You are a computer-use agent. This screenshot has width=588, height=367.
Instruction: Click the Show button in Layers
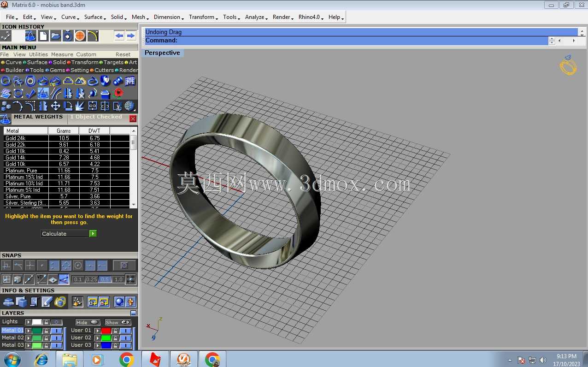[118, 322]
